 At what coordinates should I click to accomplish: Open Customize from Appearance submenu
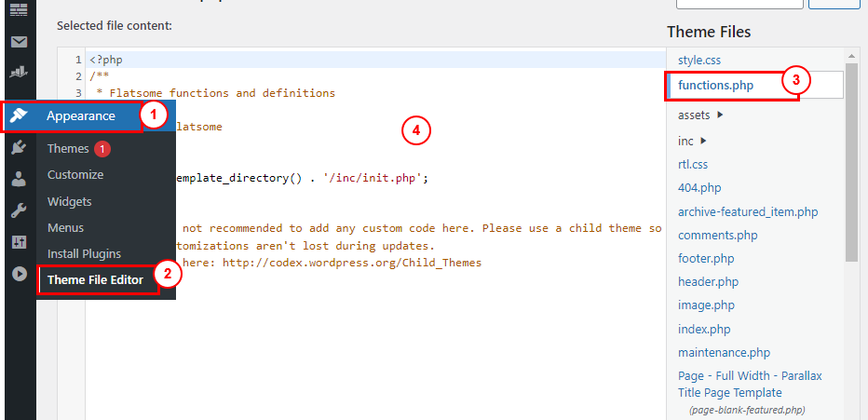point(75,175)
